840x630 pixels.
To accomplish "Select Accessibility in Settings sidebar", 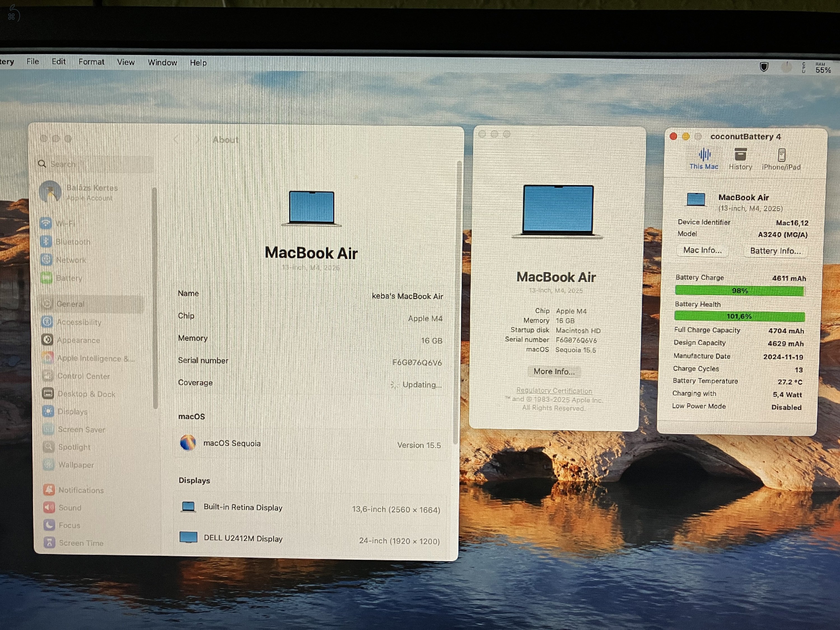I will click(91, 322).
